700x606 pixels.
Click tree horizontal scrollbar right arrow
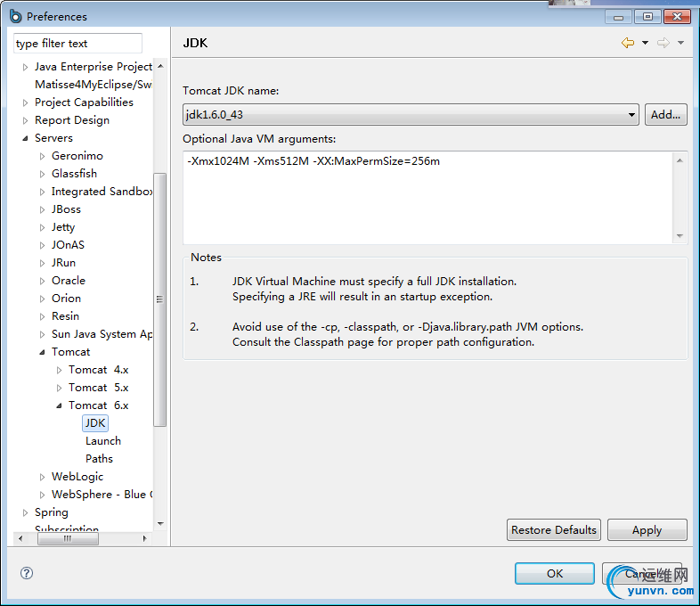point(144,538)
